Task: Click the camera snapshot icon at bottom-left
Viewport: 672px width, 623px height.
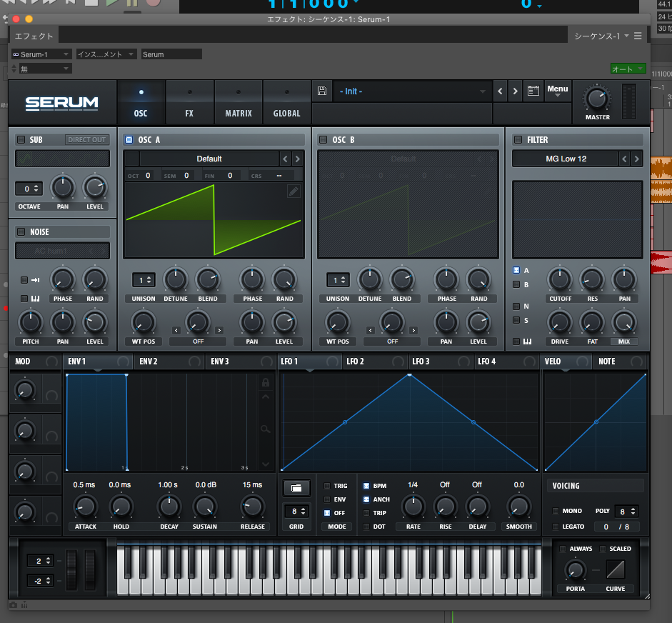Action: [x=14, y=605]
